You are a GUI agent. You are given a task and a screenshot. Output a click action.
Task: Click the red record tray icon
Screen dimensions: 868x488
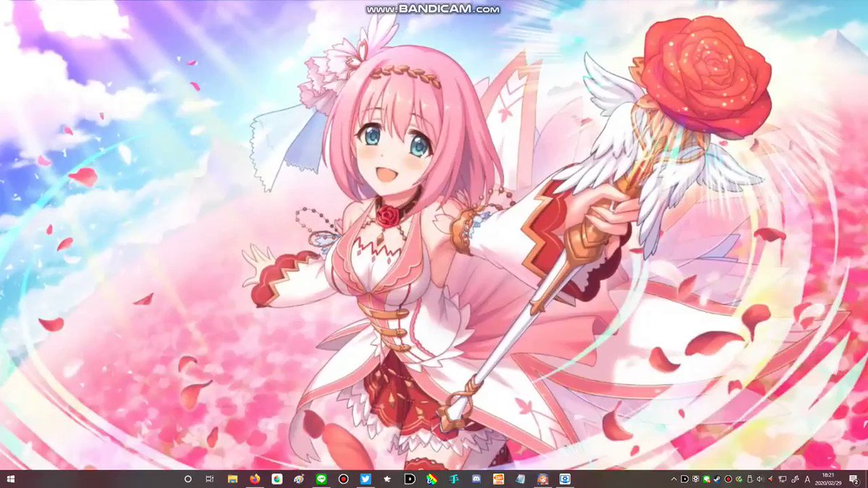click(728, 479)
